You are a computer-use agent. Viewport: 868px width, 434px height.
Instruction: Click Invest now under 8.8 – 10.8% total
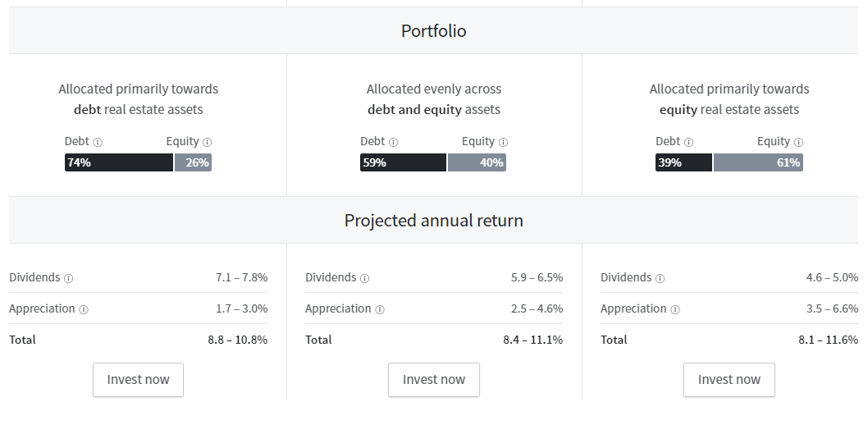pos(139,380)
